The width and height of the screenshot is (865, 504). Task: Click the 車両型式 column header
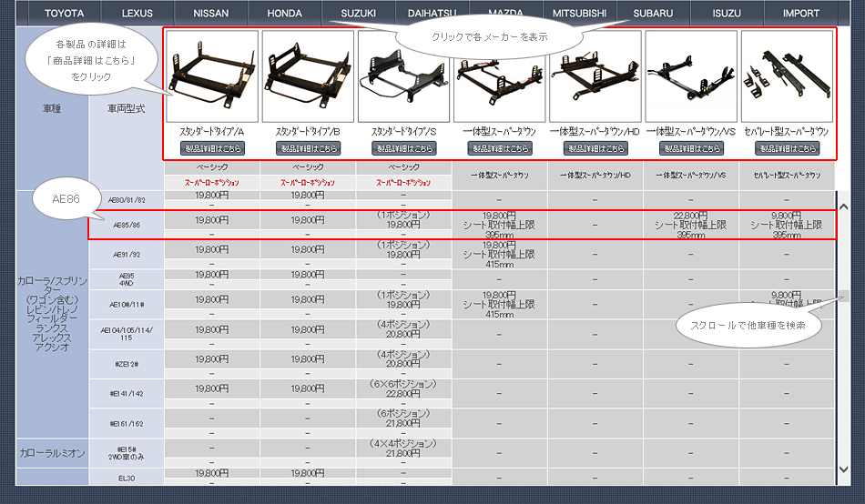[x=127, y=108]
